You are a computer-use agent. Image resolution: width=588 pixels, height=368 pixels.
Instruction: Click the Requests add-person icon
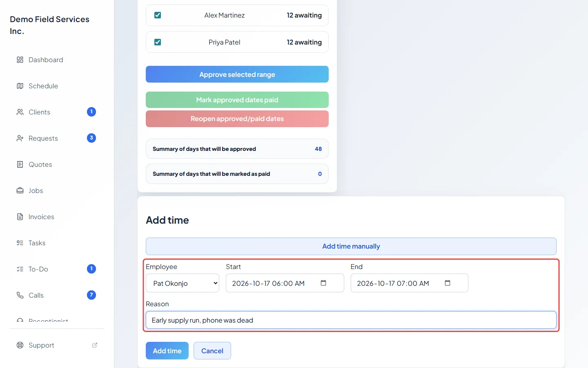tap(20, 138)
